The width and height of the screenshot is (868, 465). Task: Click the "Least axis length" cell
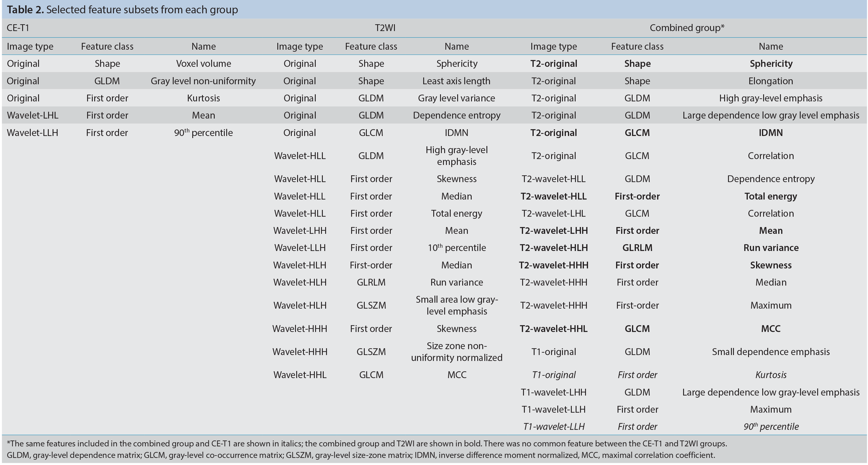457,81
